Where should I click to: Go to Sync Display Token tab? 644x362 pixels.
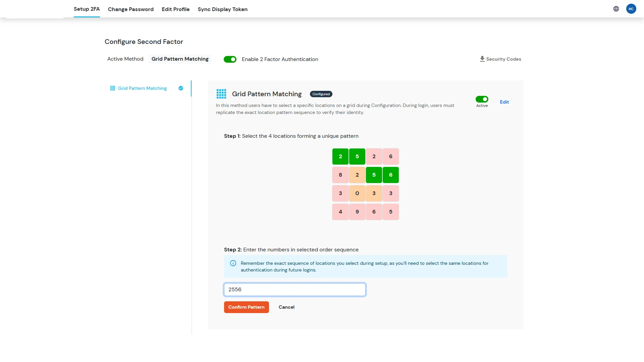click(x=222, y=9)
